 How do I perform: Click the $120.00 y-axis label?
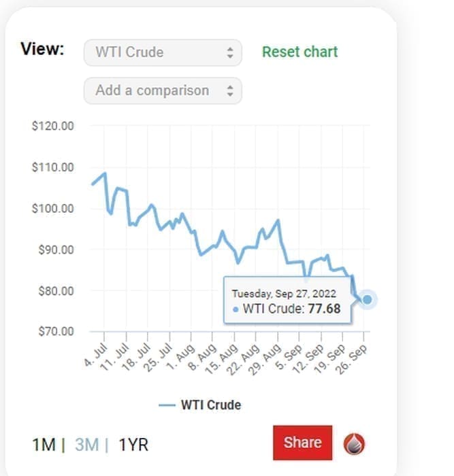click(53, 126)
